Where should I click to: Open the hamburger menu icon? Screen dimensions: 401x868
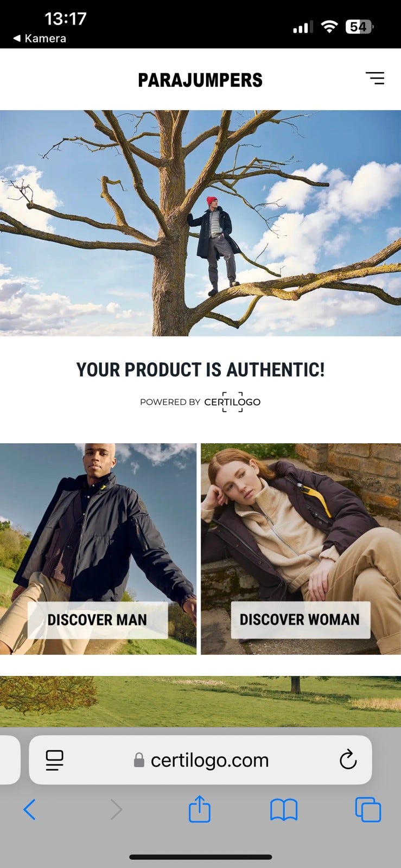(x=375, y=79)
